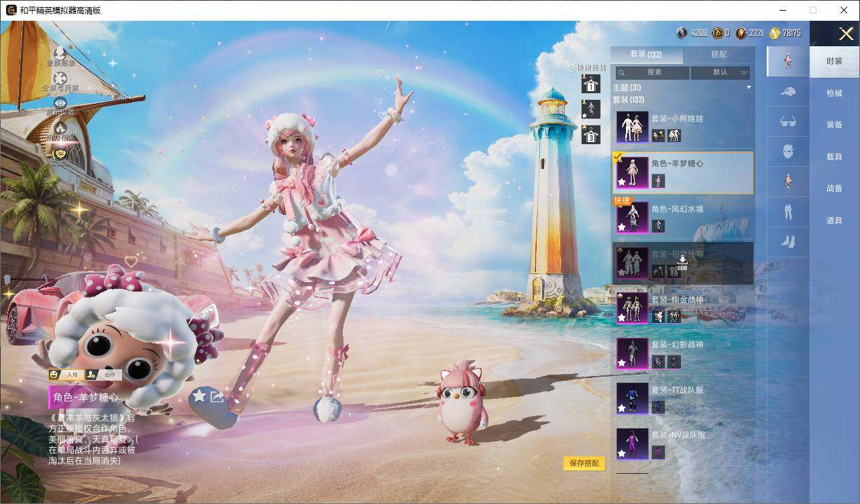
Task: Download the 相思落雪 outfit set
Action: coord(682,262)
